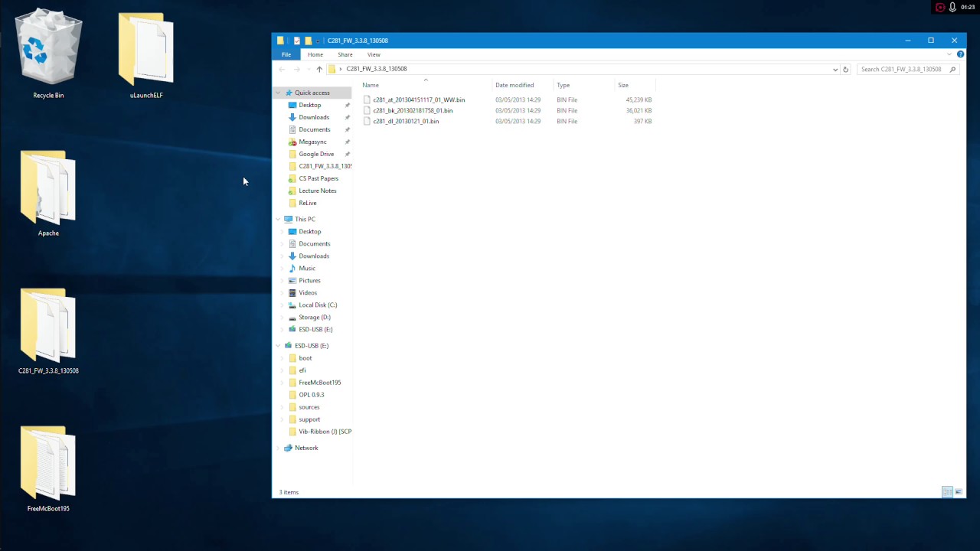Expand the ribbon with the chevron
Screen dimensions: 980x551
(949, 54)
